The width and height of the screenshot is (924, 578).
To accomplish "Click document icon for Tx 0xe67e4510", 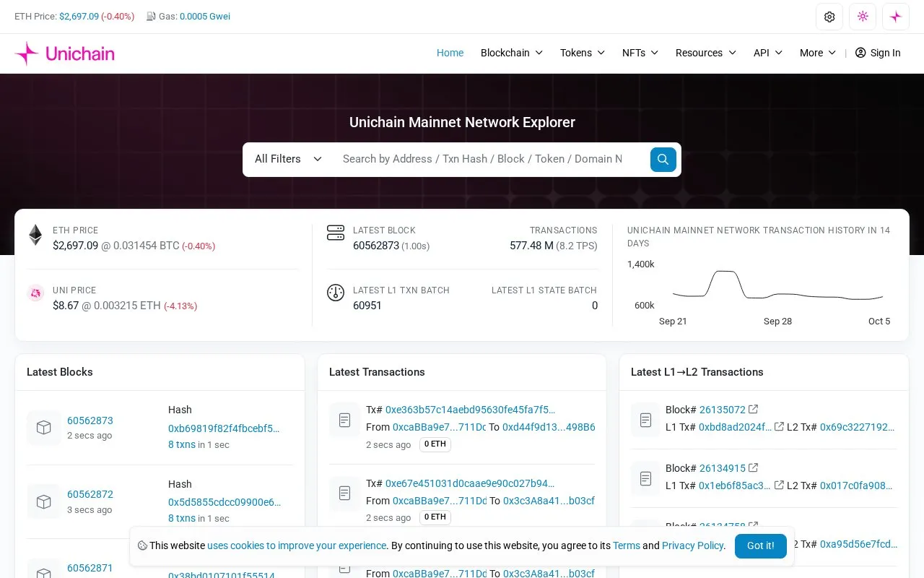I will 345,493.
